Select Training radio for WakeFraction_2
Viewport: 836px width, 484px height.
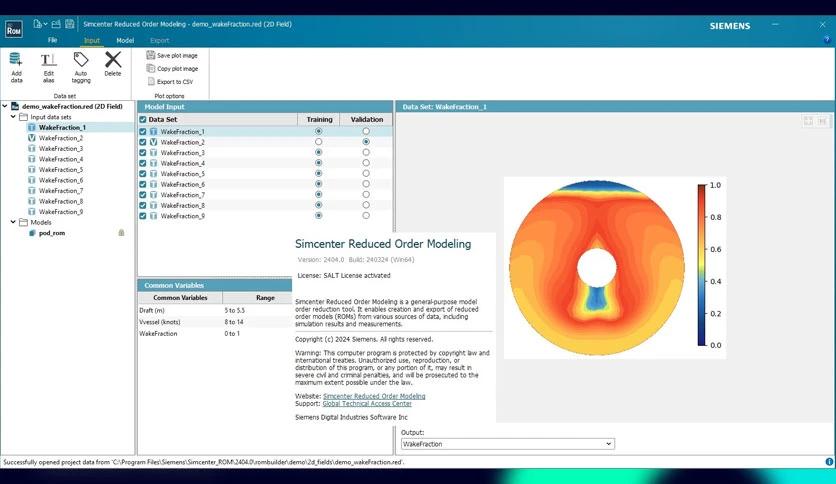pyautogui.click(x=319, y=142)
